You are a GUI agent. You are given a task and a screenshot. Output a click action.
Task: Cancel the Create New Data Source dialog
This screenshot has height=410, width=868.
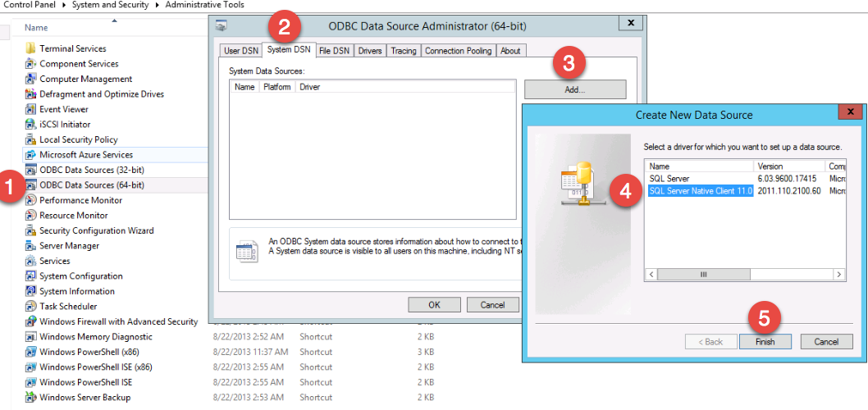[826, 342]
